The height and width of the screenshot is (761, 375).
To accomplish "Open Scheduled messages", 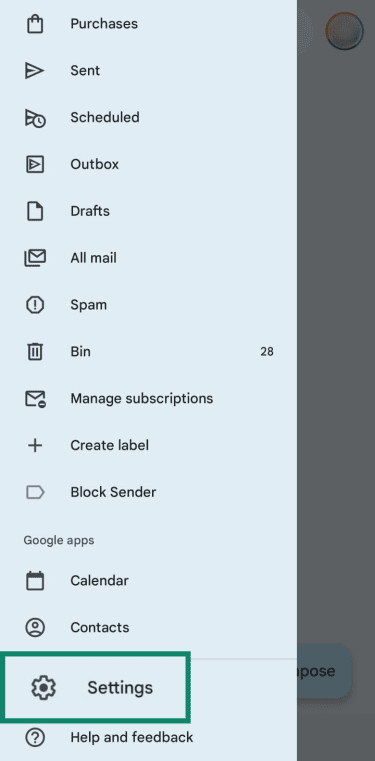I will pos(148,117).
